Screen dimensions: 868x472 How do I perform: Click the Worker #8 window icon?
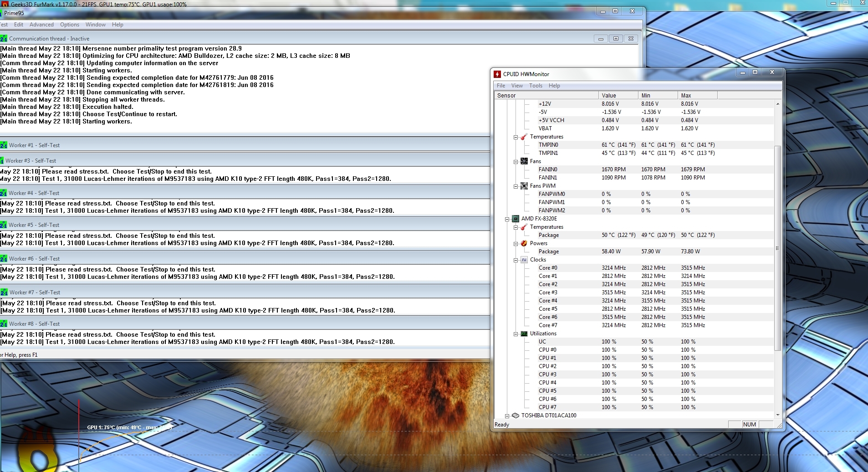[4, 324]
